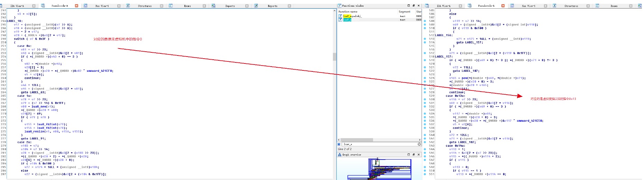Clear the luav_e filter text
This screenshot has height=180, width=644.
coord(419,144)
